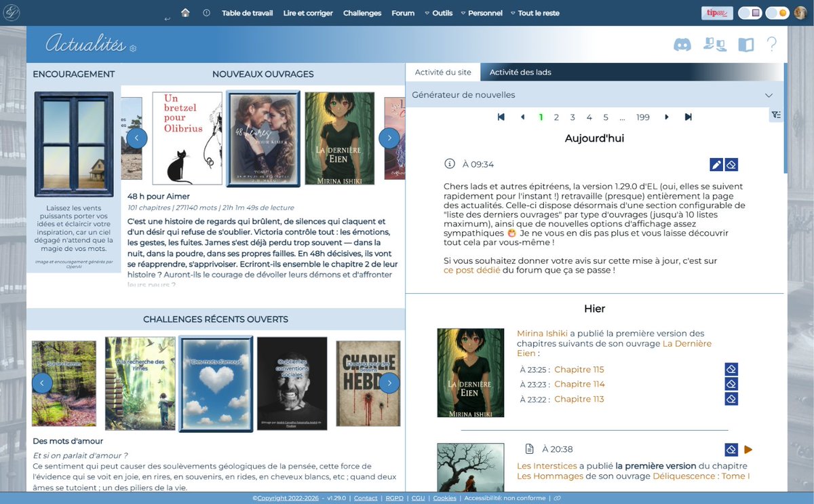Click the info circle icon beside the home icon

(206, 13)
